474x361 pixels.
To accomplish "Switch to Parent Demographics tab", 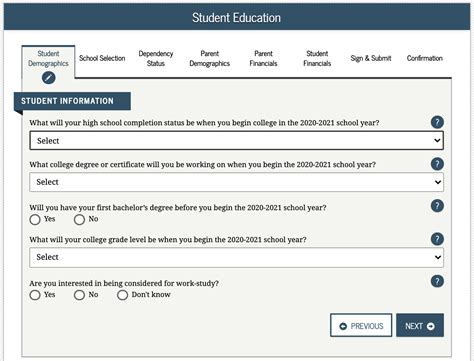I will [x=210, y=58].
